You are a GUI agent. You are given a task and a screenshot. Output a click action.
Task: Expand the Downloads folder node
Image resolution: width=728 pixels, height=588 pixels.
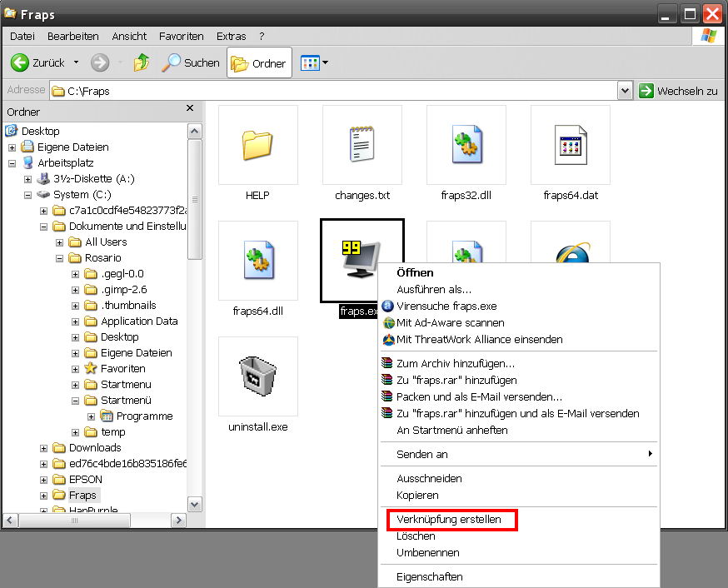43,448
